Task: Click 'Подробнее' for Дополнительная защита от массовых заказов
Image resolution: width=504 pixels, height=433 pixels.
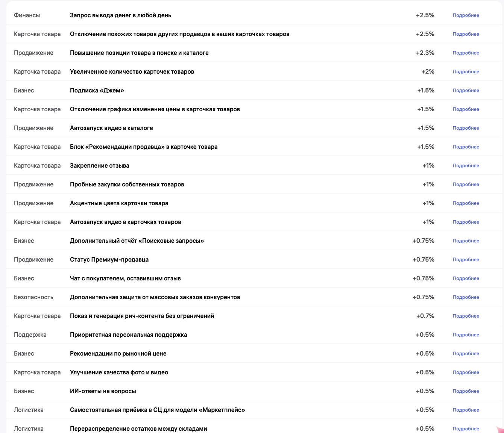Action: click(x=466, y=297)
